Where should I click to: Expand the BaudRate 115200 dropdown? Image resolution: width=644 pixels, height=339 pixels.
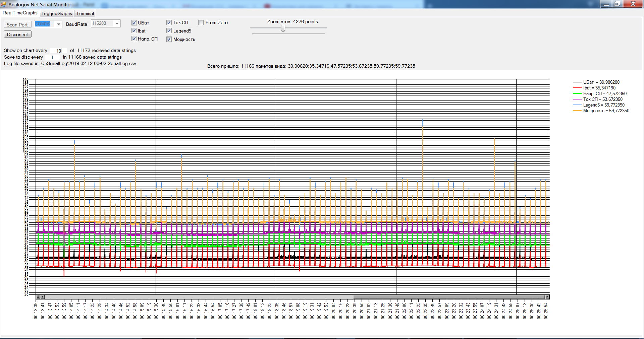pyautogui.click(x=117, y=23)
